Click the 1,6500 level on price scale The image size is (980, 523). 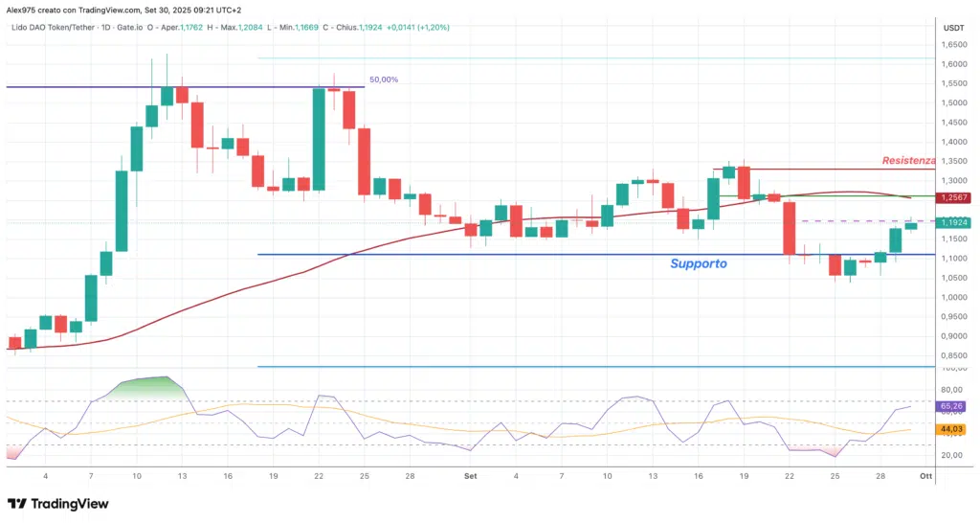coord(953,45)
